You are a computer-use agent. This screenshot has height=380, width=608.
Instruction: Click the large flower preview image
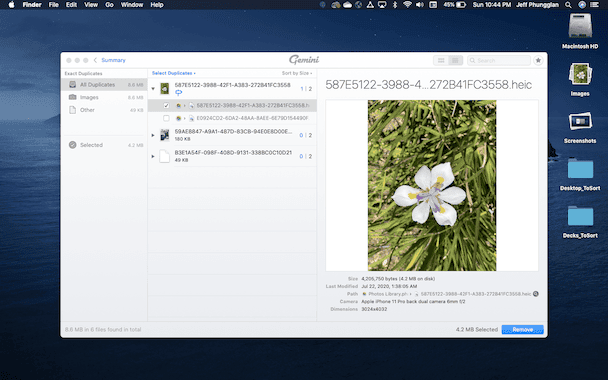[432, 185]
